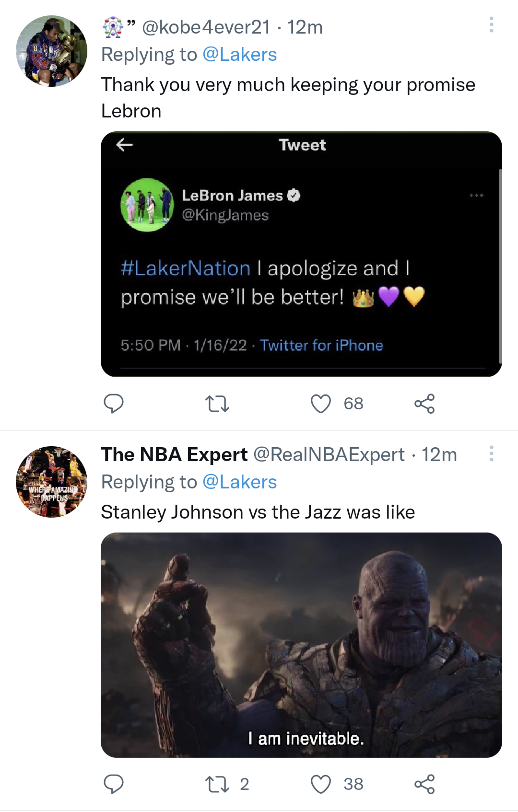518x812 pixels.
Task: Retweet the Stanley Johnson meme tweet
Action: pyautogui.click(x=218, y=783)
